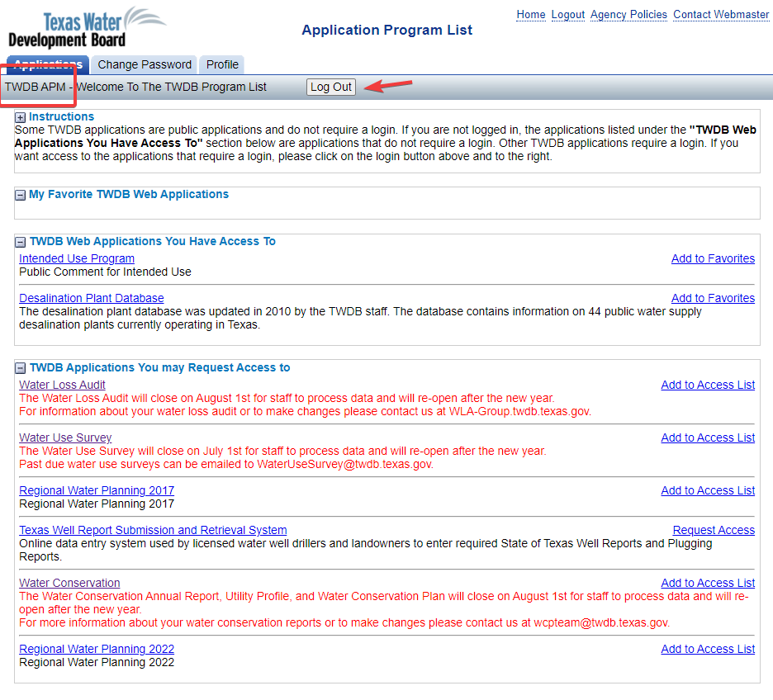Collapse TWDB Web Applications You Have Access To
The height and width of the screenshot is (700, 773).
(x=20, y=242)
